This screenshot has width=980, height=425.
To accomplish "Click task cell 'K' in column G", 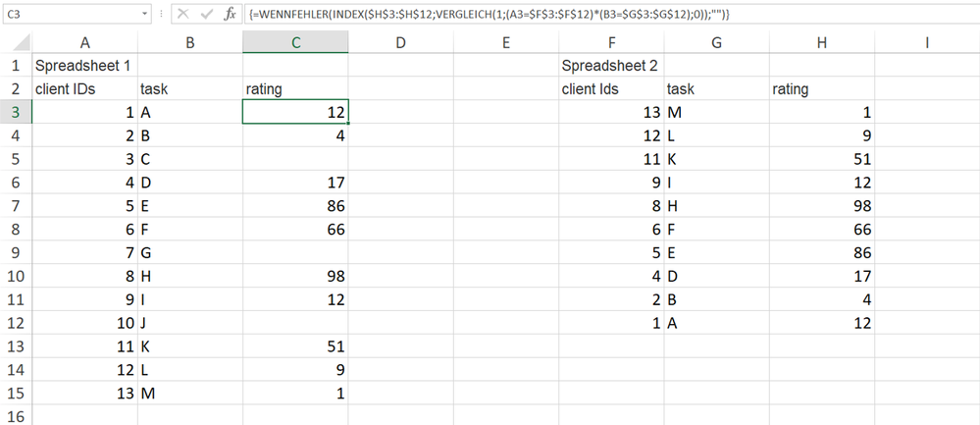I will tap(717, 159).
